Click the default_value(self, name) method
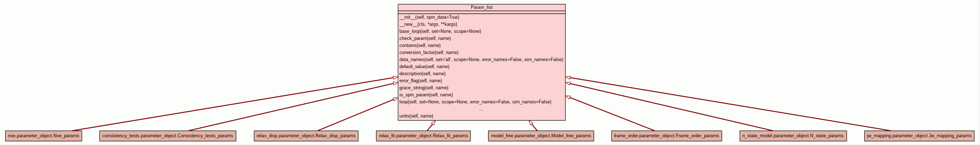The image size is (980, 145). coord(424,67)
